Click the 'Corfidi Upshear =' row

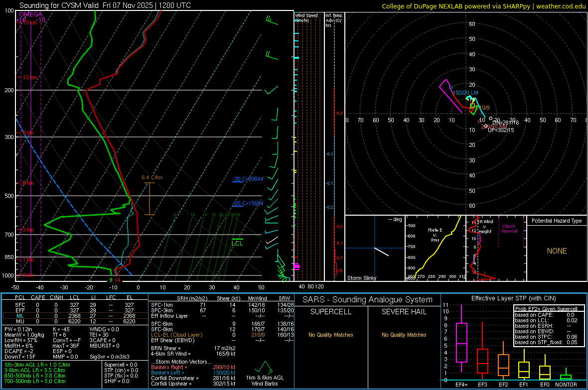coord(193,384)
